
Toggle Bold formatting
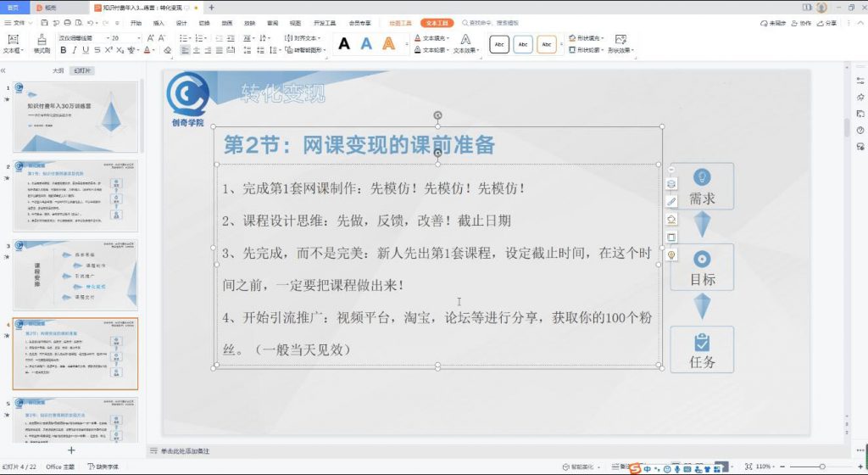[x=63, y=50]
